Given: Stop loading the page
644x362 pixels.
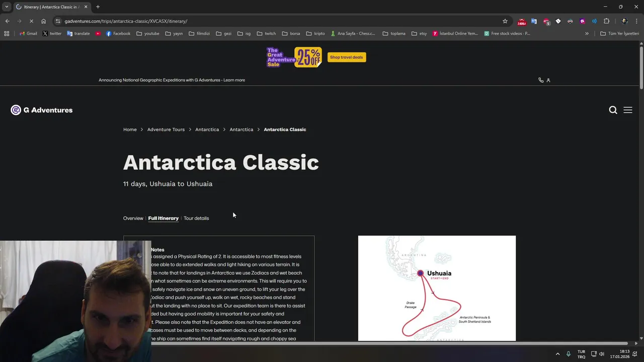Looking at the screenshot, I should (x=31, y=21).
